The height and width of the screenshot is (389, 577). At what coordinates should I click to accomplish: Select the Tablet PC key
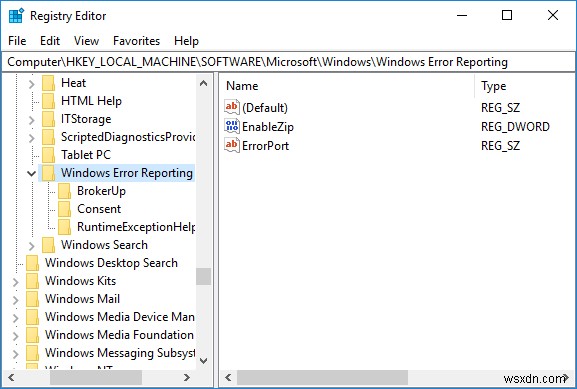pos(86,155)
